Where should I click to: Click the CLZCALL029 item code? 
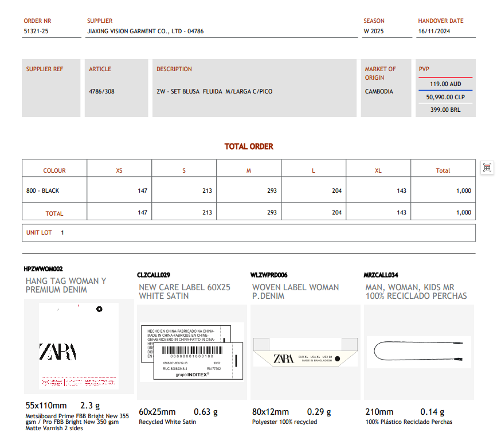tap(154, 275)
